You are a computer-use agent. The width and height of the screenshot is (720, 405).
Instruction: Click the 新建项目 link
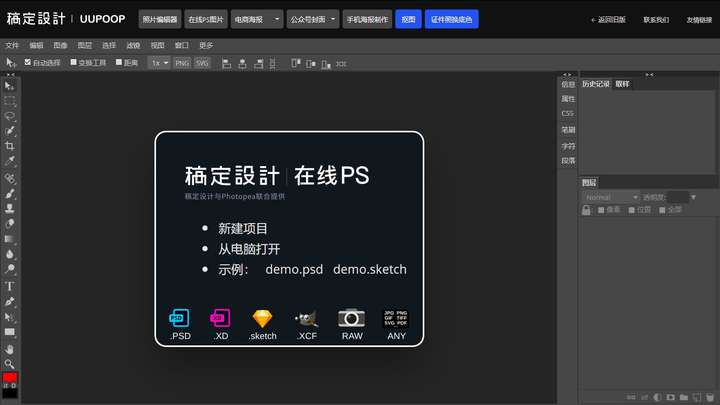242,229
